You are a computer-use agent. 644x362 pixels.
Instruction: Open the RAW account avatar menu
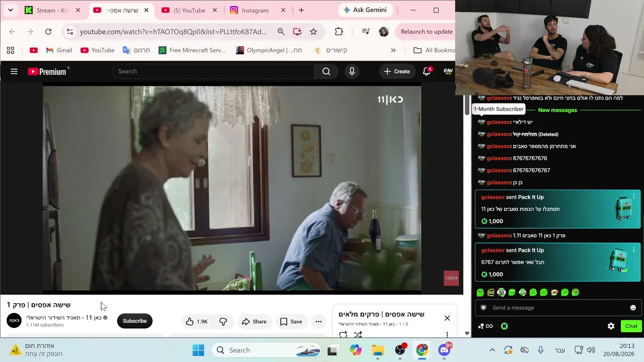[448, 71]
